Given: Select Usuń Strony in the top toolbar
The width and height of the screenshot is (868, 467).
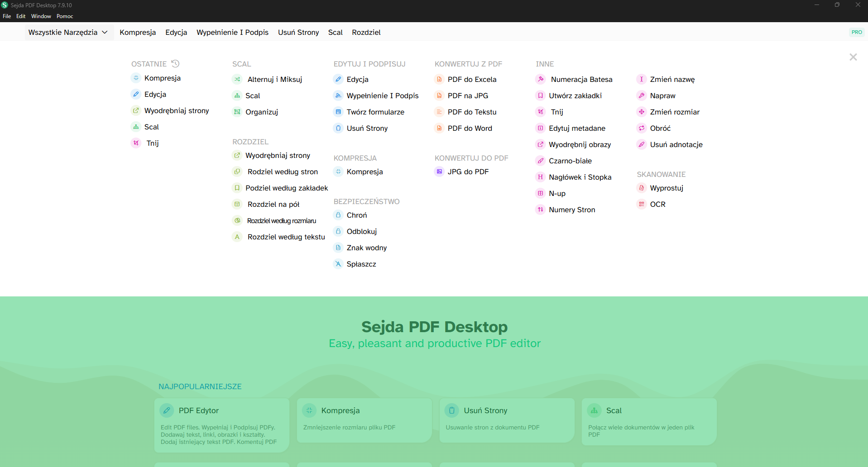Looking at the screenshot, I should 298,32.
